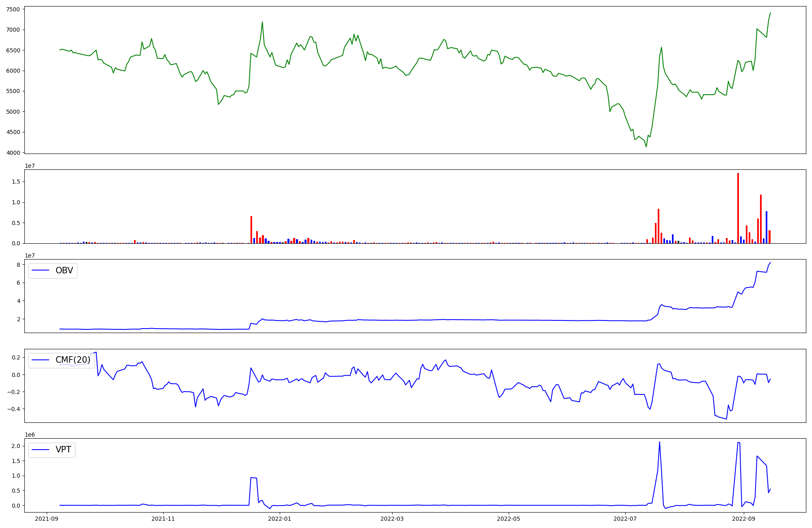Select the 2022-09 x-axis date label

[x=743, y=519]
